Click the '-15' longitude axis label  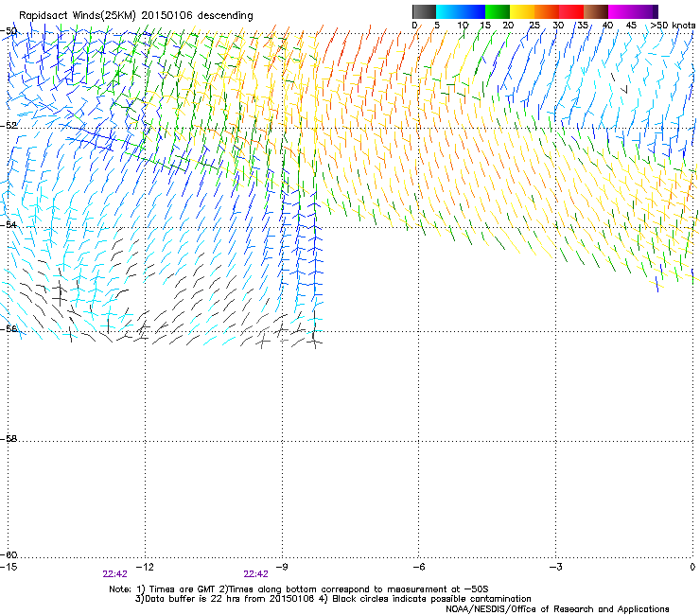pyautogui.click(x=9, y=567)
